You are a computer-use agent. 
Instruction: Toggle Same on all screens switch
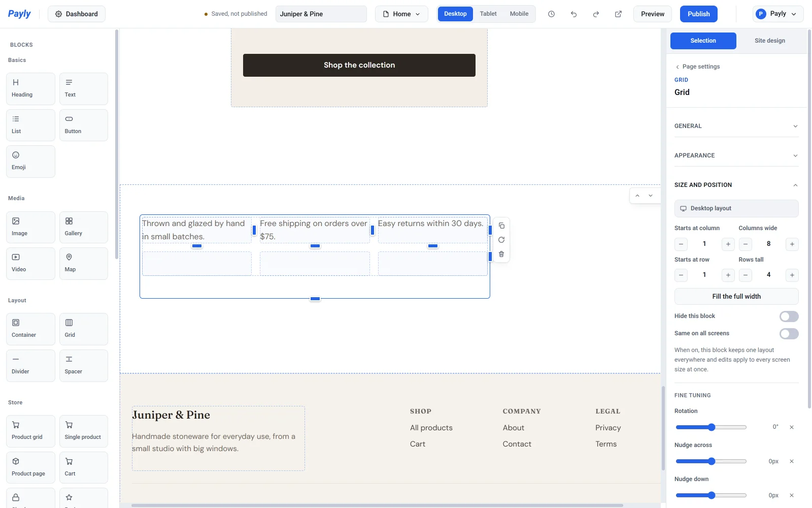[x=789, y=334]
